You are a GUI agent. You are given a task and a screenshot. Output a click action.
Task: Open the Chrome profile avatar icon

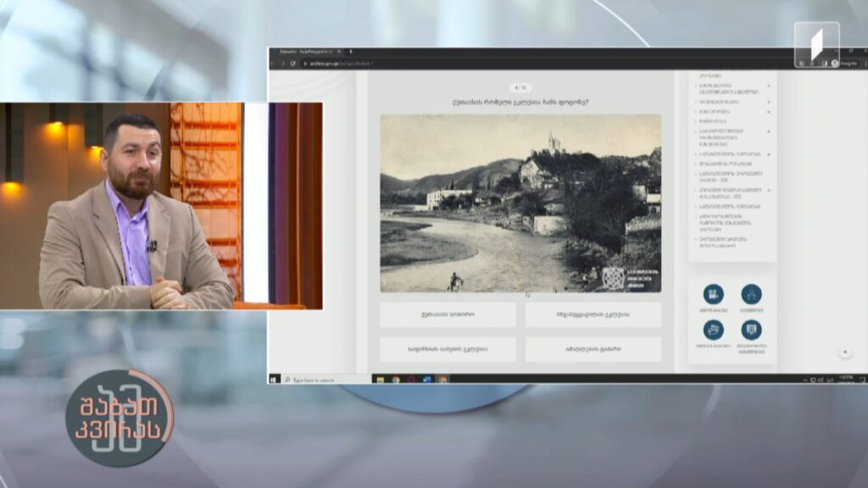[835, 64]
